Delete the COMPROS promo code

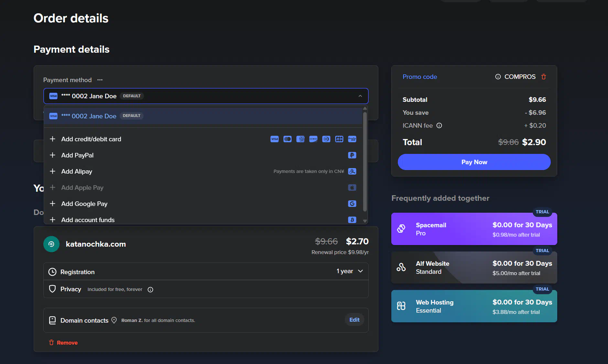544,77
